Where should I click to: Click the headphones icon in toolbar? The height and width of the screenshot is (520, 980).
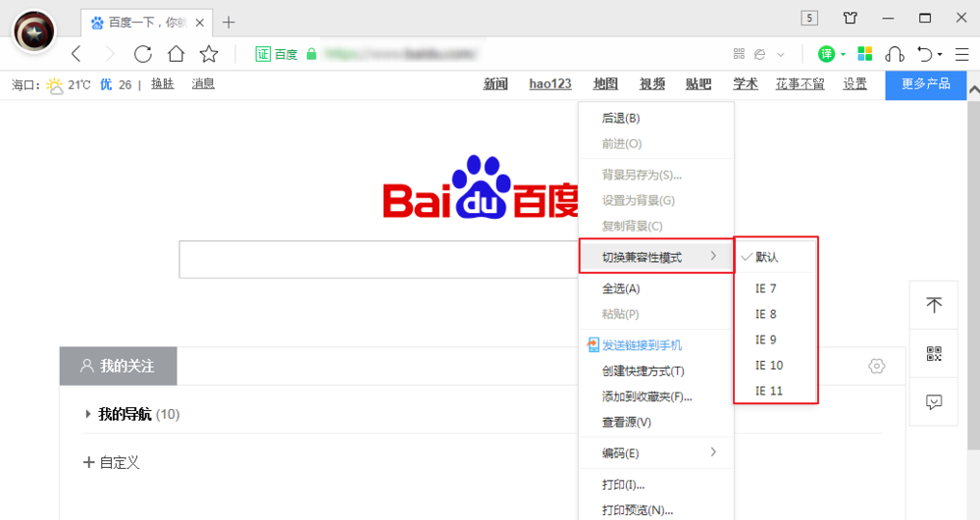point(895,54)
